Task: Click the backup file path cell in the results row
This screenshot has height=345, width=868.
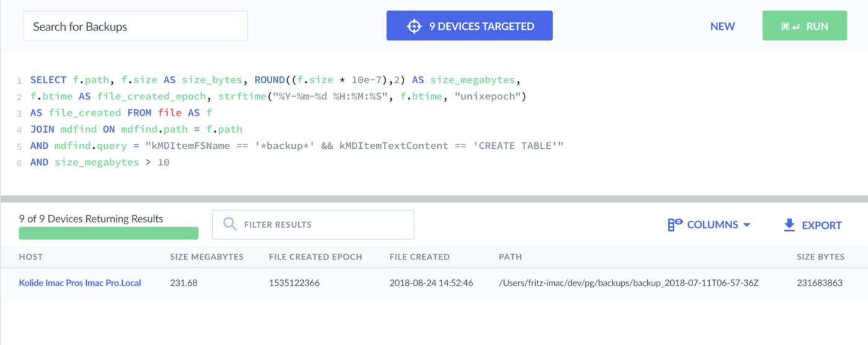Action: (x=629, y=283)
